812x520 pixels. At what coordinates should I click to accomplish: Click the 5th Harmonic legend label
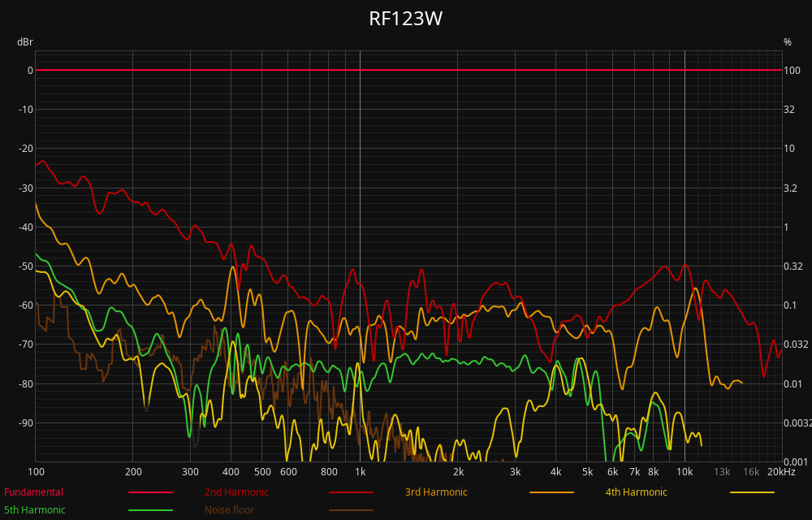coord(35,509)
